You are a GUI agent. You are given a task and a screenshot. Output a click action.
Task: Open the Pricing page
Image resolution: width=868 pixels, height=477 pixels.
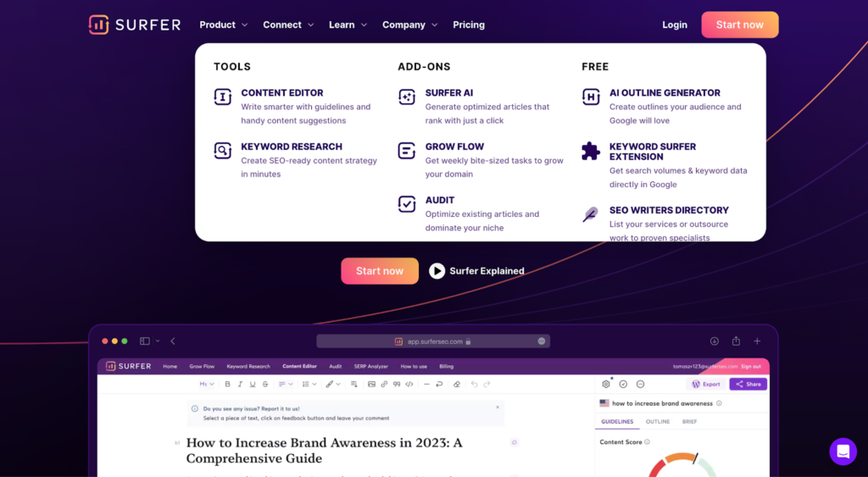469,25
